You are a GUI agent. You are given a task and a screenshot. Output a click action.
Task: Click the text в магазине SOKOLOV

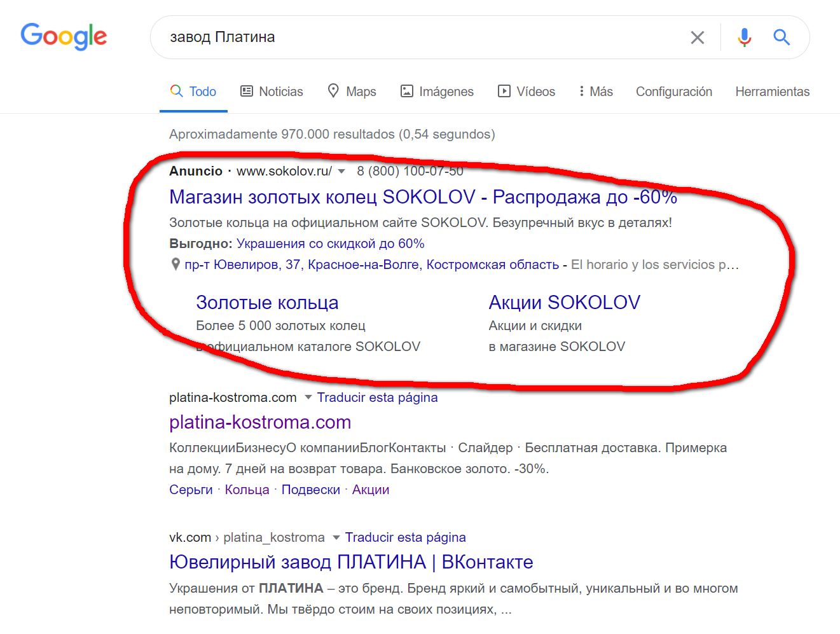(557, 347)
